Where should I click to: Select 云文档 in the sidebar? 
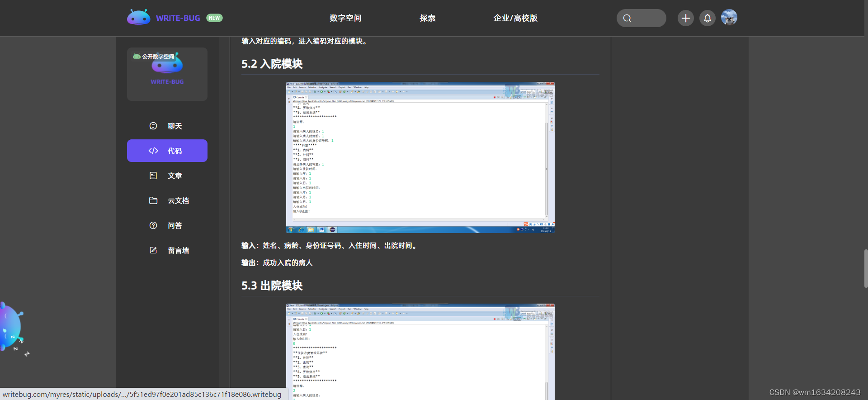[167, 200]
